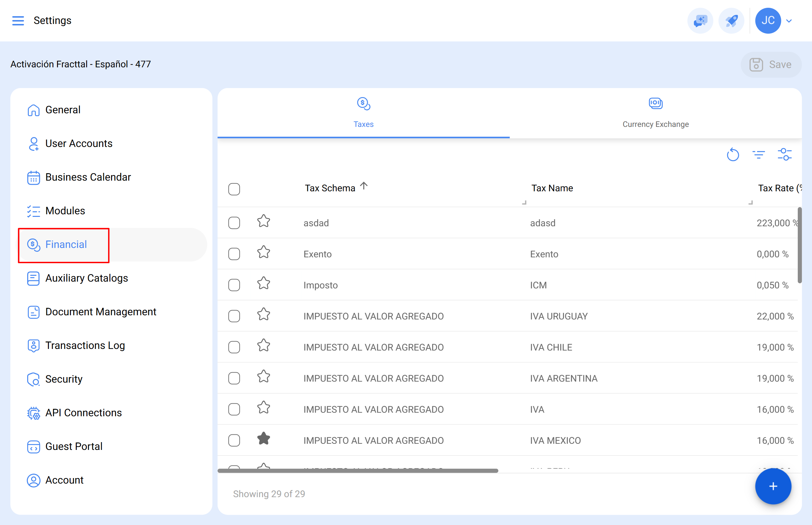
Task: Toggle the select-all checkbox in header
Action: [x=234, y=189]
